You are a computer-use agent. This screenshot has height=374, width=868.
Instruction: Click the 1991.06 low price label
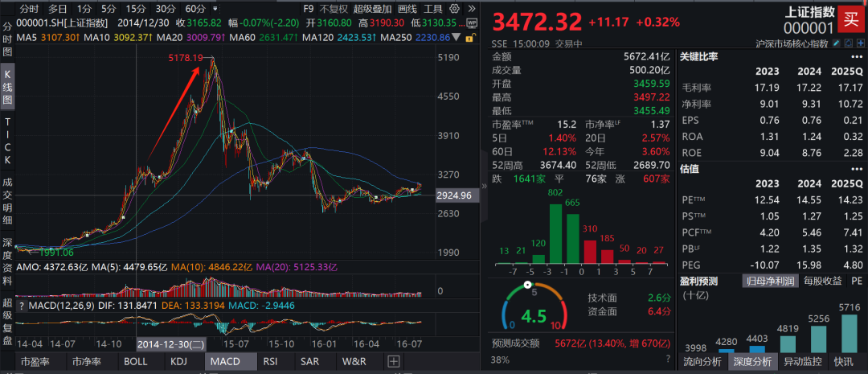coord(55,252)
